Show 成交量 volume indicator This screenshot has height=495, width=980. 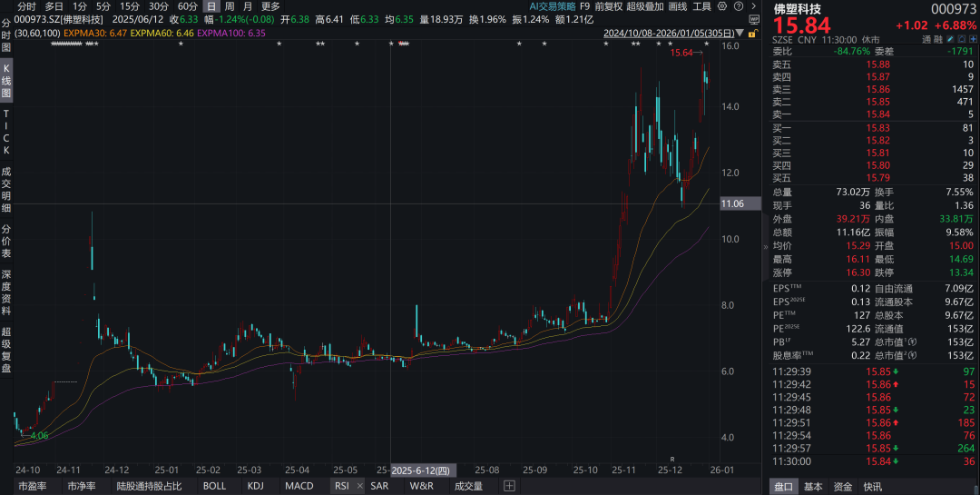click(468, 486)
